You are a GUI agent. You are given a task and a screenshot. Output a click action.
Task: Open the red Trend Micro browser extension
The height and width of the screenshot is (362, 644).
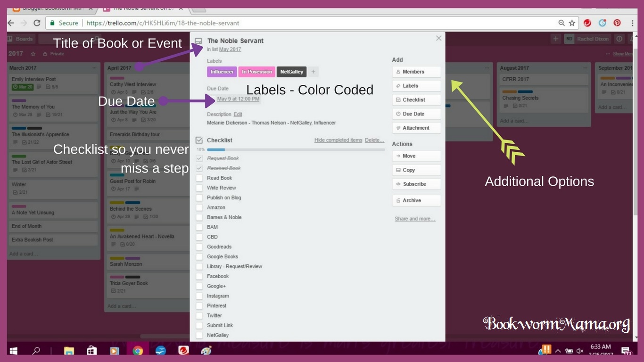point(587,23)
